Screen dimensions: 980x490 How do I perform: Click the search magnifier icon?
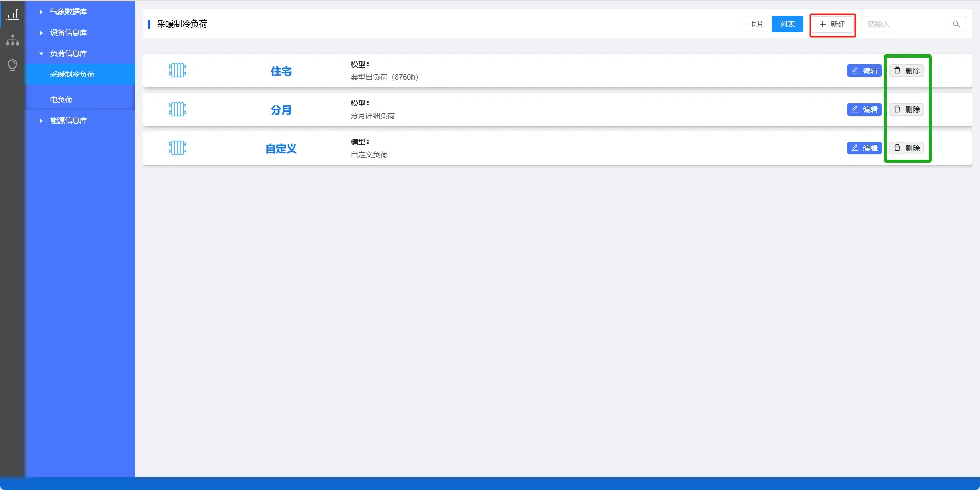956,24
